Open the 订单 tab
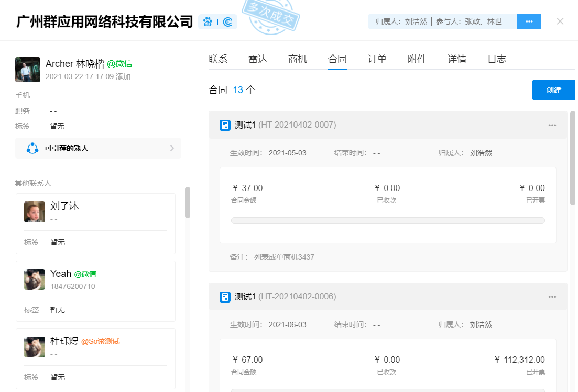This screenshot has height=392, width=578. pos(377,59)
